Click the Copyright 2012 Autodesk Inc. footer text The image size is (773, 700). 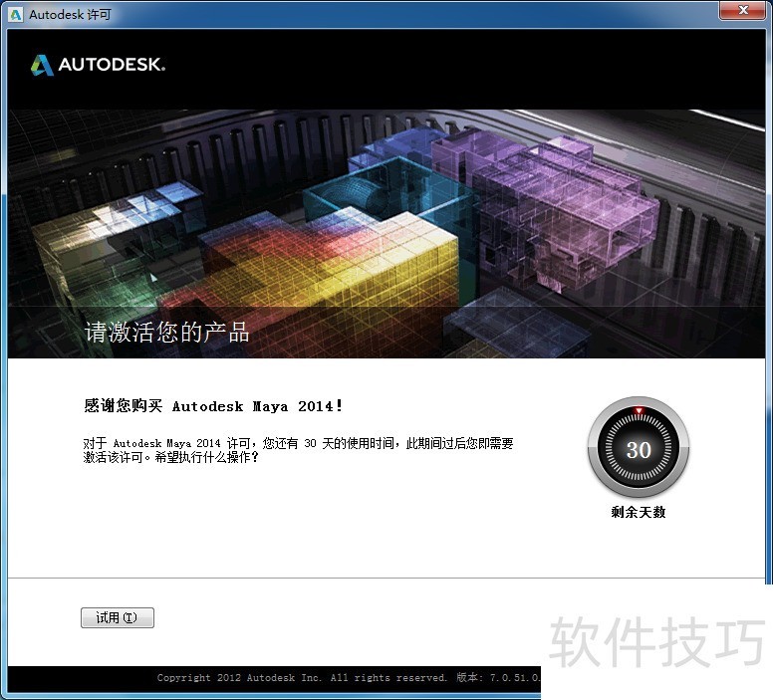349,678
